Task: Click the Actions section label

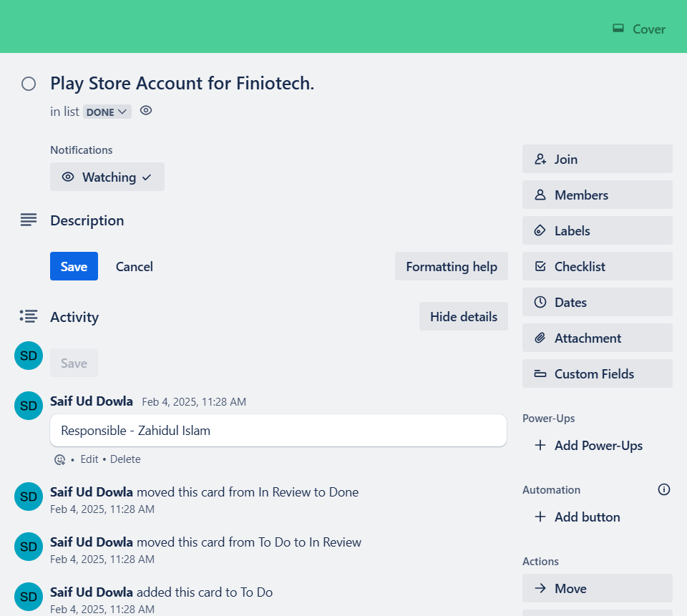Action: pos(540,561)
